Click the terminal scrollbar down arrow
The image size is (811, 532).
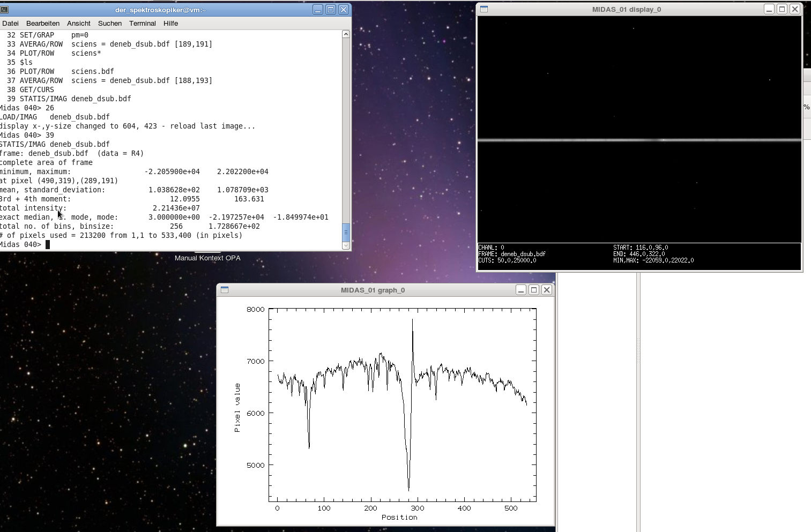click(x=346, y=245)
